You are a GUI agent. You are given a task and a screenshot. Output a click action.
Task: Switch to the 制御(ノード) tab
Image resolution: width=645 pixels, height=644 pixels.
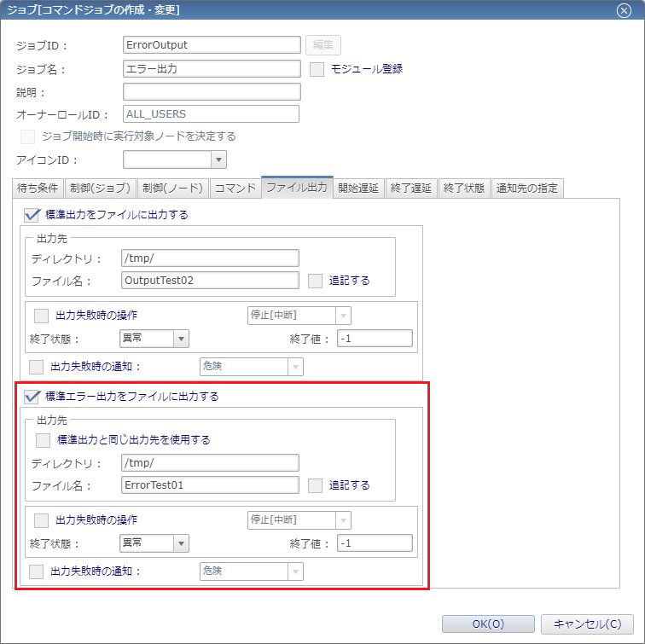coord(172,189)
